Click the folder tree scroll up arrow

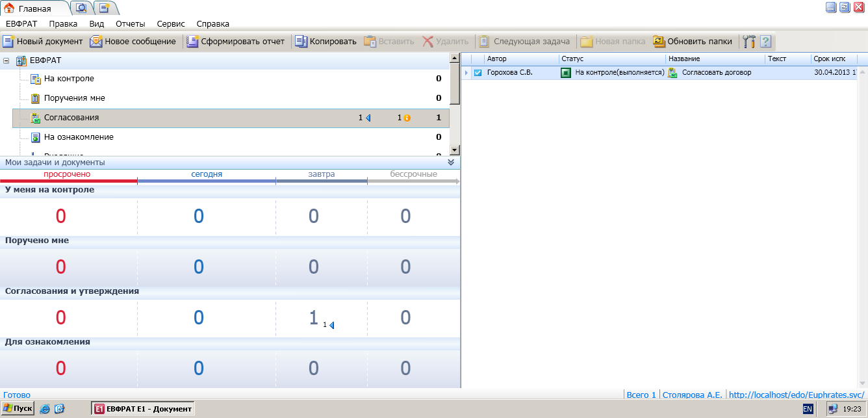(455, 58)
